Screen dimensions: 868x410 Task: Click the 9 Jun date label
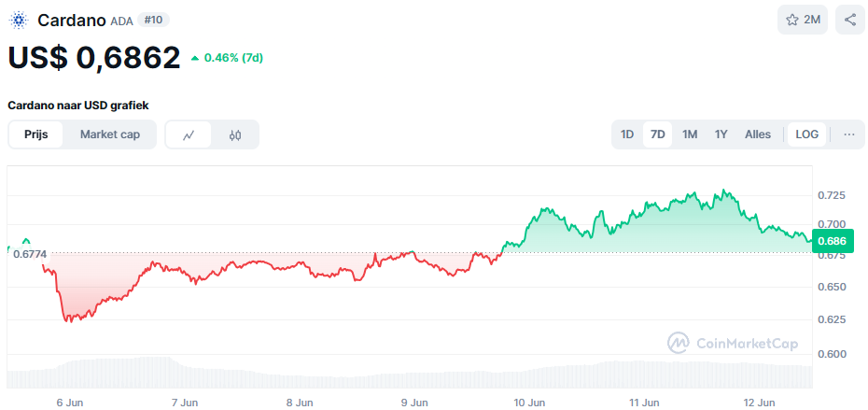click(414, 402)
